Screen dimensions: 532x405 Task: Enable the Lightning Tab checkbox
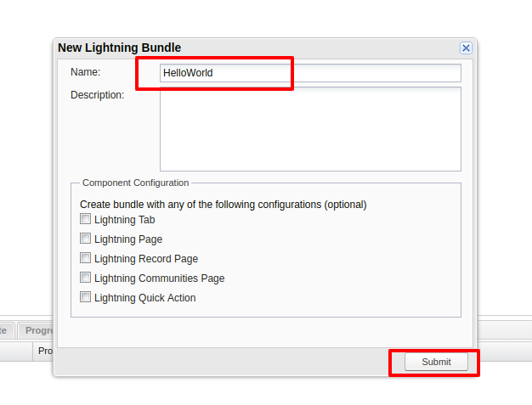(x=85, y=219)
